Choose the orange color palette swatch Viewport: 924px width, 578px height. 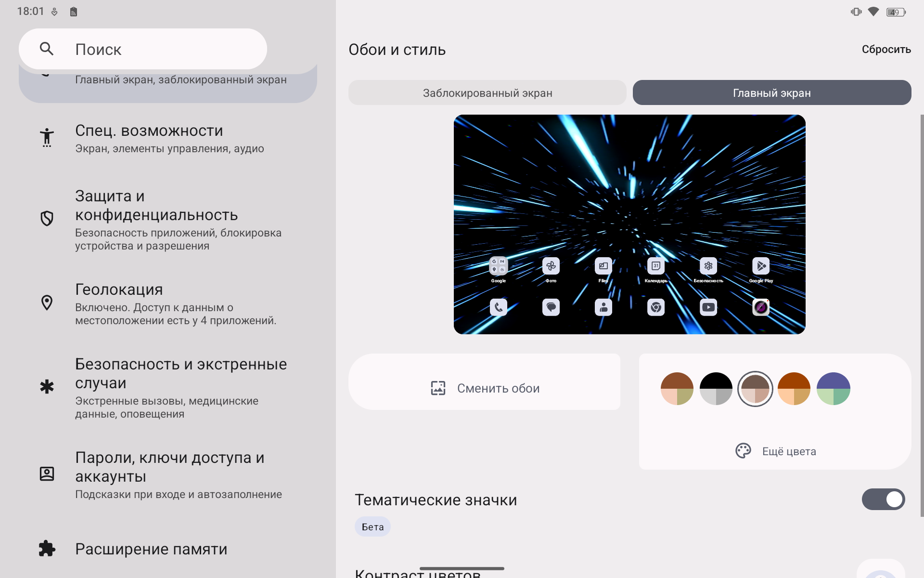[794, 389]
